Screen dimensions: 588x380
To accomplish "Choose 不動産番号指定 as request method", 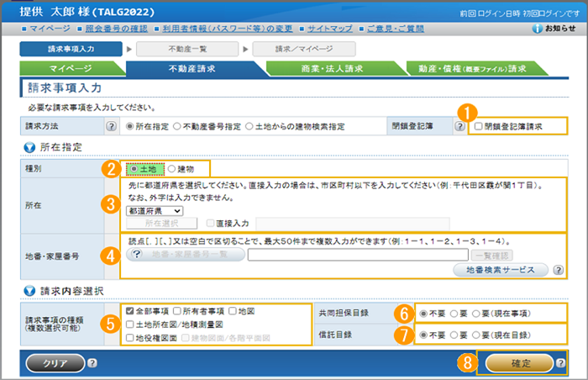I will pyautogui.click(x=177, y=127).
